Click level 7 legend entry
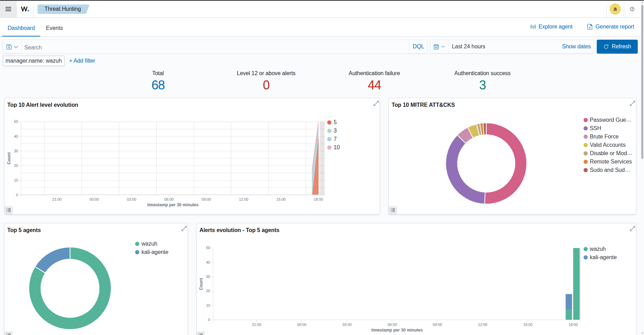644x335 pixels. point(332,139)
